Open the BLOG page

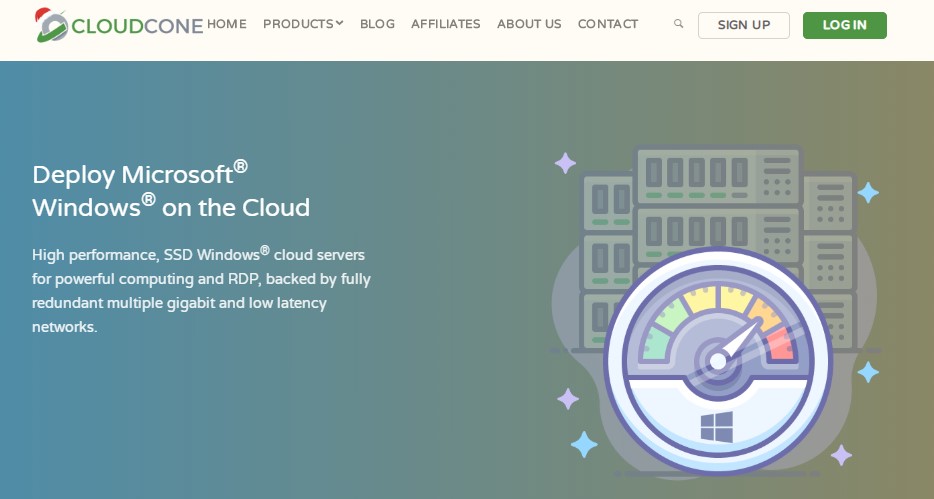click(377, 24)
